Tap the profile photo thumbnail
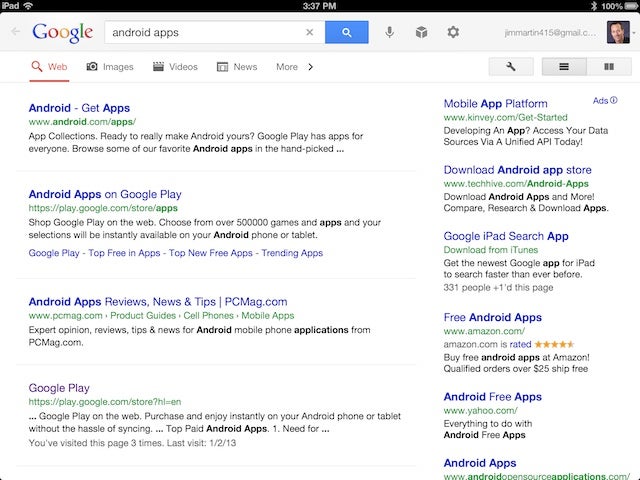 [618, 32]
